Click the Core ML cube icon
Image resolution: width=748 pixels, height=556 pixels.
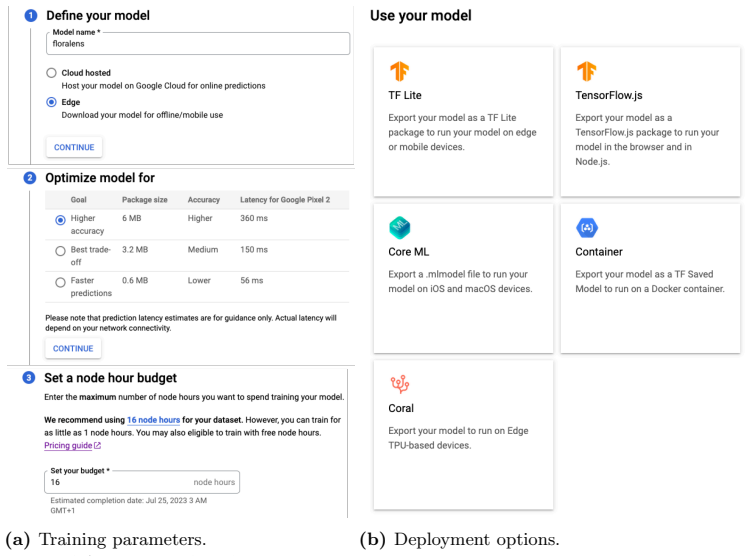coord(399,227)
